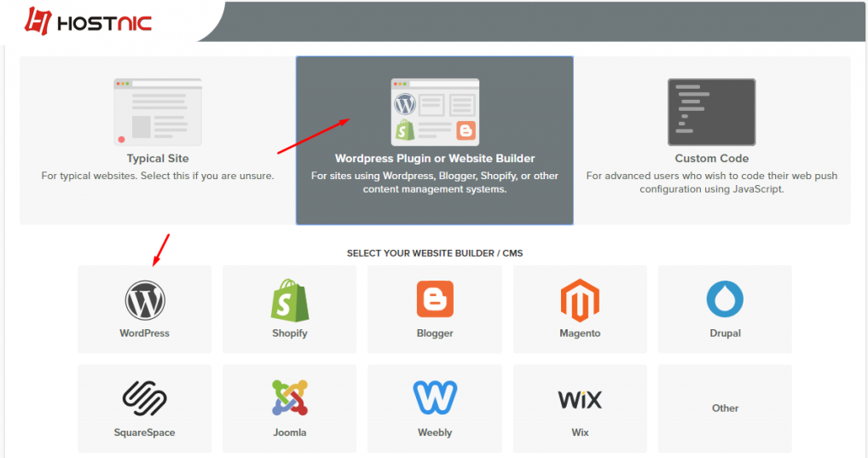This screenshot has width=868, height=458.
Task: Click the Hostnic logo
Action: point(88,21)
